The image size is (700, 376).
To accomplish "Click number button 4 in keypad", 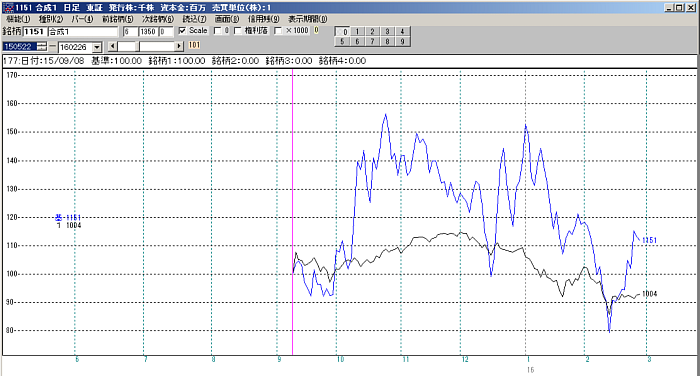I will (402, 31).
